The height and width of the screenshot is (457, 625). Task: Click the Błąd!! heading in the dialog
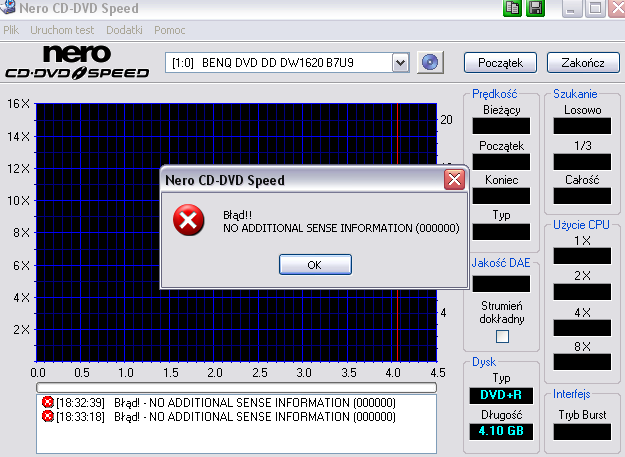tap(238, 215)
